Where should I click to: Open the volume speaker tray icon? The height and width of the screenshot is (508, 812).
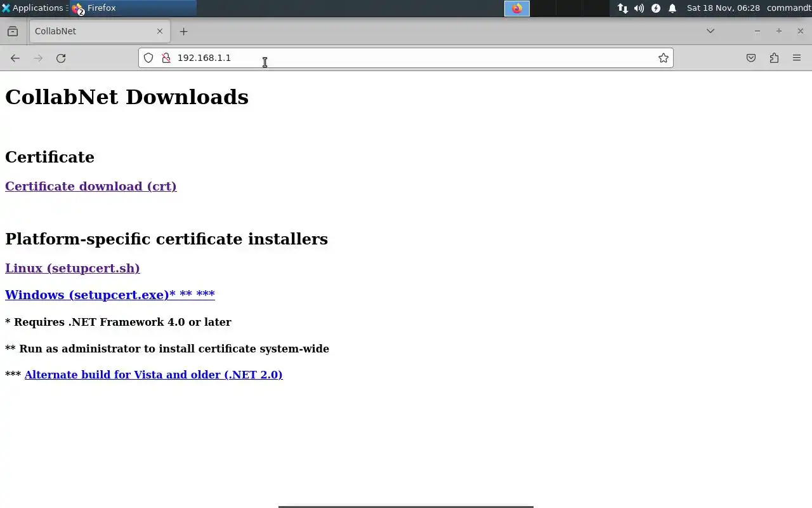click(639, 8)
